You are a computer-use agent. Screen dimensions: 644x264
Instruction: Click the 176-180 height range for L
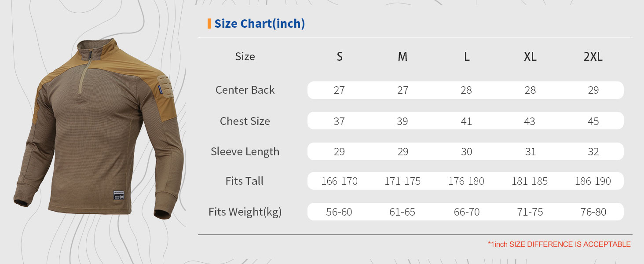[x=466, y=181]
